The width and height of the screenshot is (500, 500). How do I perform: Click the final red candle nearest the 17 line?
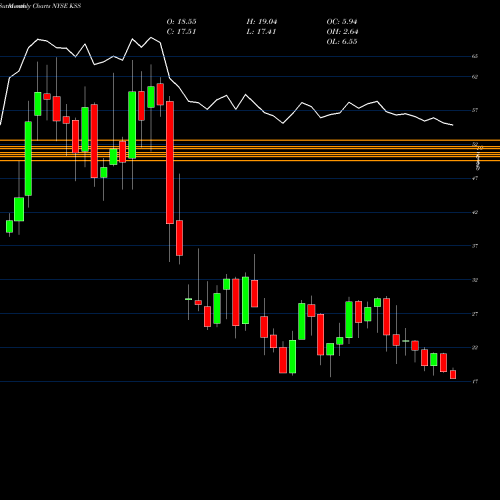pyautogui.click(x=453, y=374)
